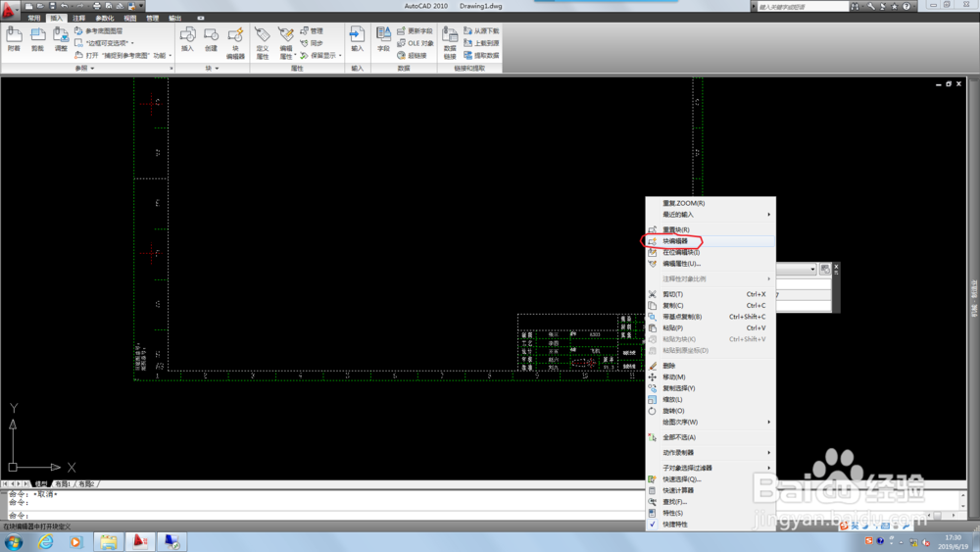The image size is (980, 552).
Task: Click the 定义属性 define attributes icon
Action: [263, 43]
